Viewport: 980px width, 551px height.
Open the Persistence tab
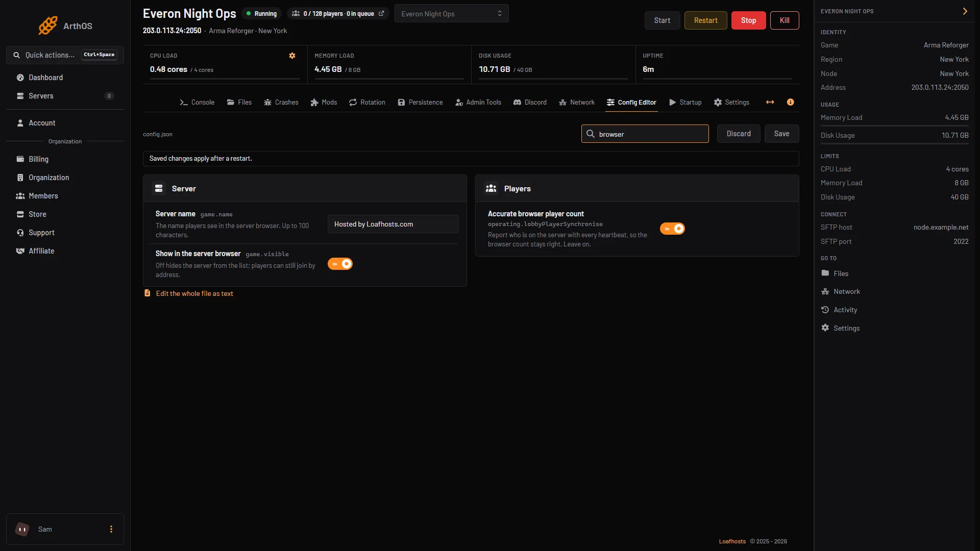pos(420,103)
